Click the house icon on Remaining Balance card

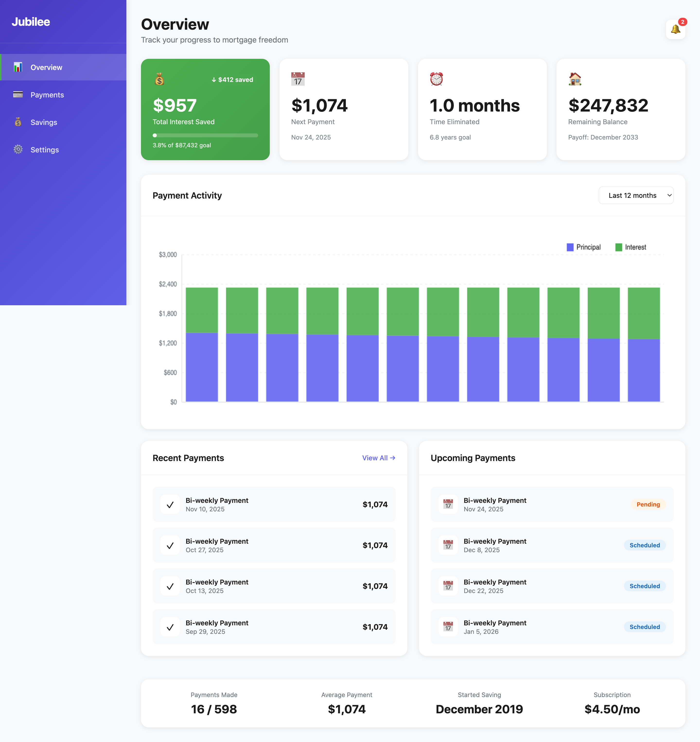(575, 79)
